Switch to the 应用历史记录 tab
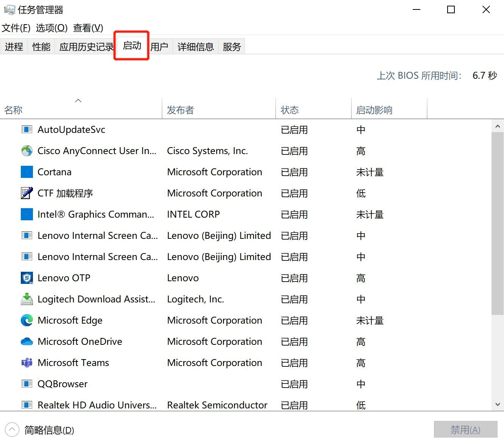This screenshot has width=504, height=447. tap(86, 47)
